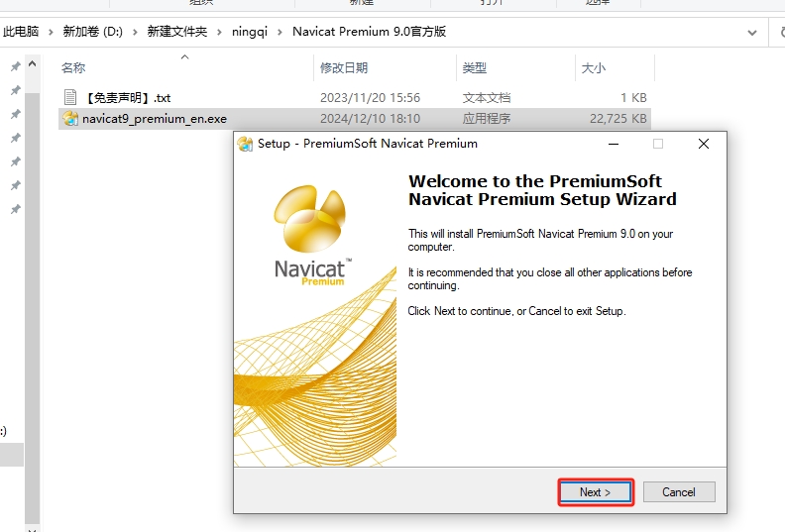The width and height of the screenshot is (785, 532).
Task: Click sidebar scroll up arrow
Action: point(32,64)
